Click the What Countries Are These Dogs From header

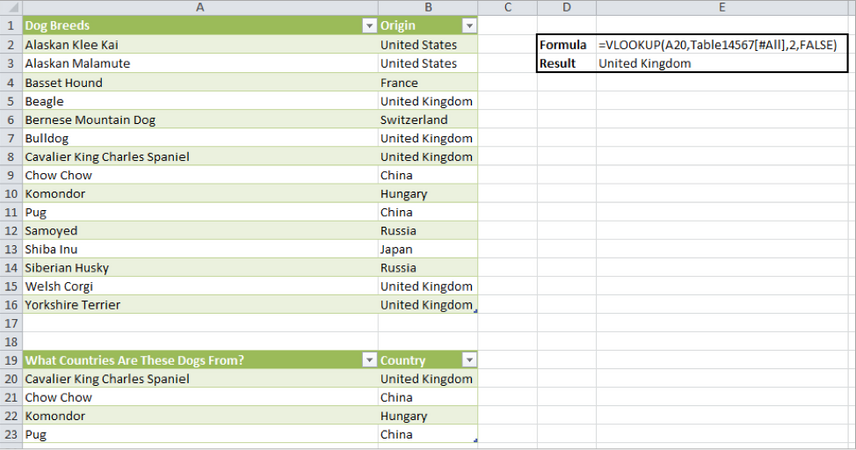click(x=200, y=360)
